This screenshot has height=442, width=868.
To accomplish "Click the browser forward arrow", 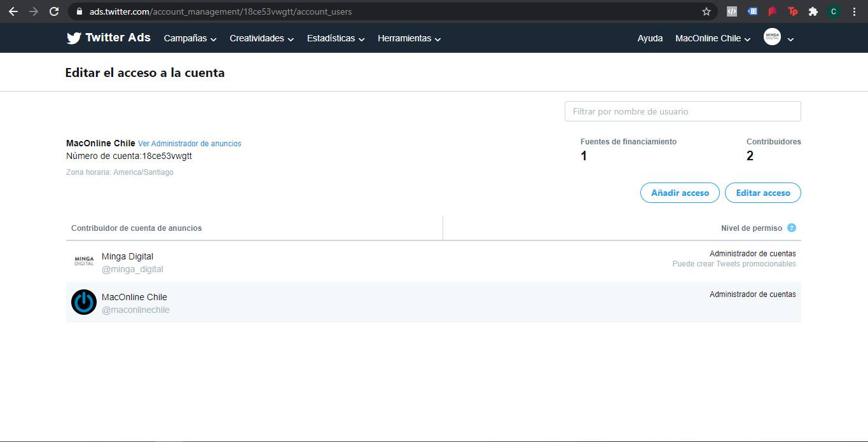I will coord(34,11).
